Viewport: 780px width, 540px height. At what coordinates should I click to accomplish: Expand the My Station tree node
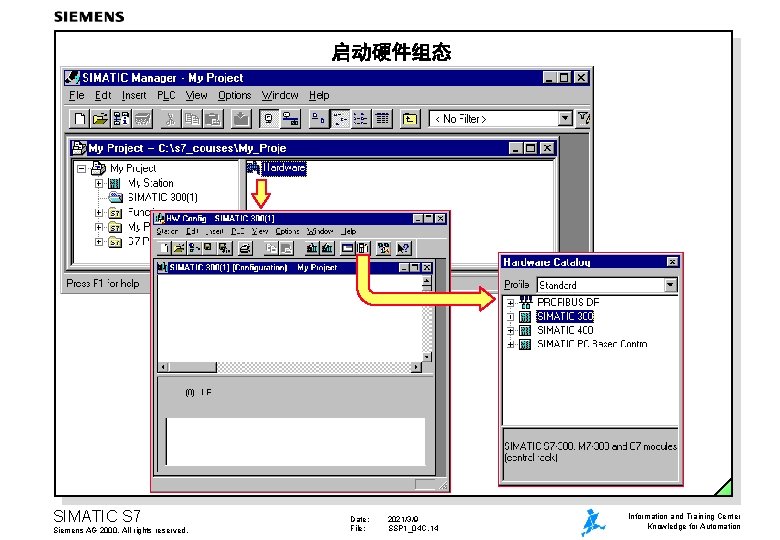tap(99, 183)
